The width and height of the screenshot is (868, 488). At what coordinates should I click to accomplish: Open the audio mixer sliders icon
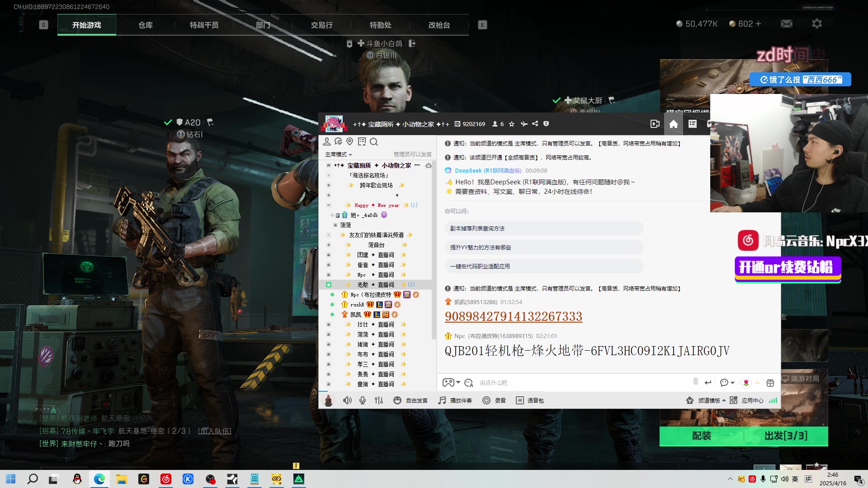379,400
